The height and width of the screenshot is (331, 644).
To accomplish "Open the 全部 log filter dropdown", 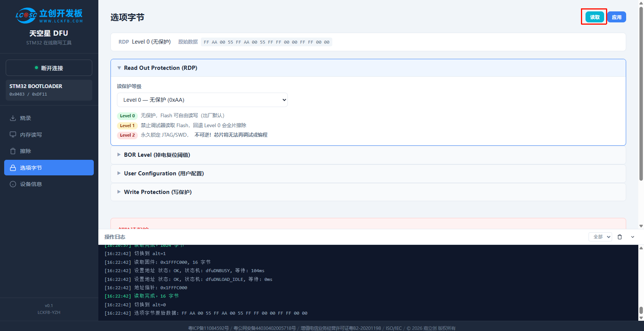I will tap(600, 237).
